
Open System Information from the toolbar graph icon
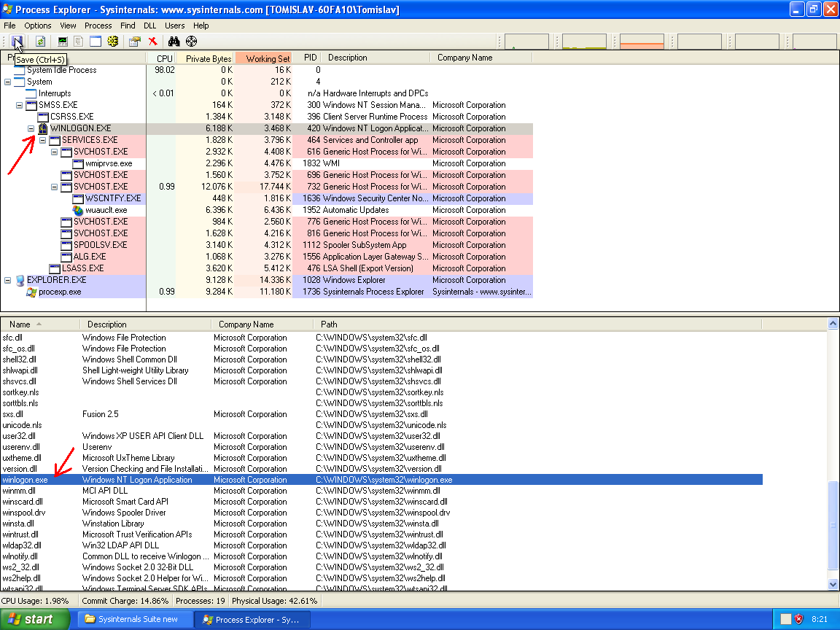(63, 42)
